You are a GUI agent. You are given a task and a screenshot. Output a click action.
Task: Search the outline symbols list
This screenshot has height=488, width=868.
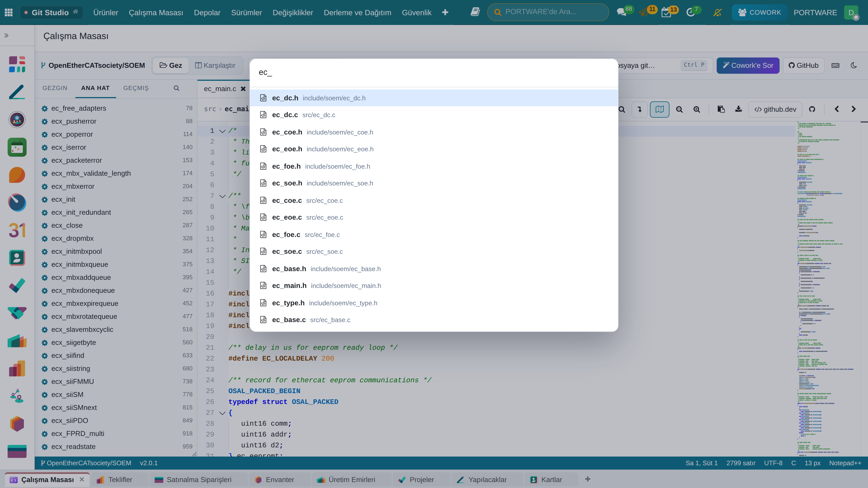[176, 88]
